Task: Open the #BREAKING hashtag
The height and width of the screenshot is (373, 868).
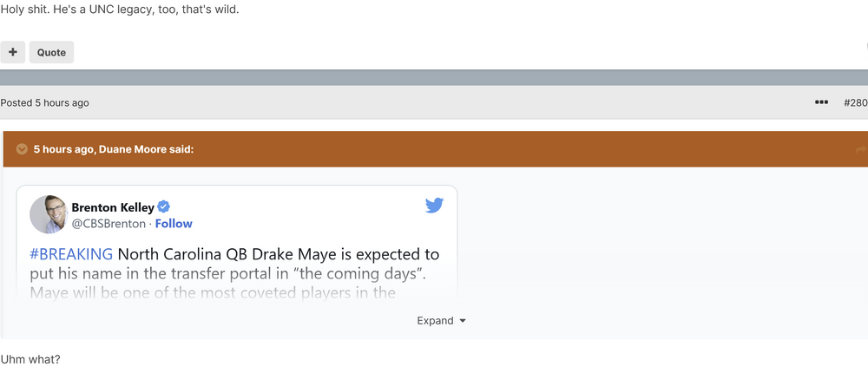Action: [x=71, y=254]
